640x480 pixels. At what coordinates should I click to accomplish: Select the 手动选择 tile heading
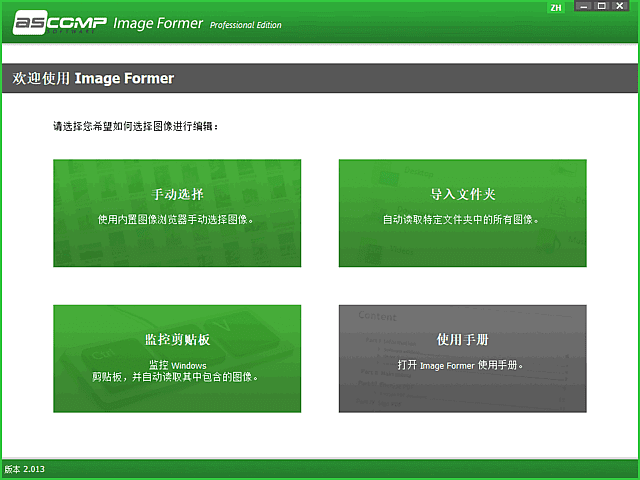click(x=176, y=194)
